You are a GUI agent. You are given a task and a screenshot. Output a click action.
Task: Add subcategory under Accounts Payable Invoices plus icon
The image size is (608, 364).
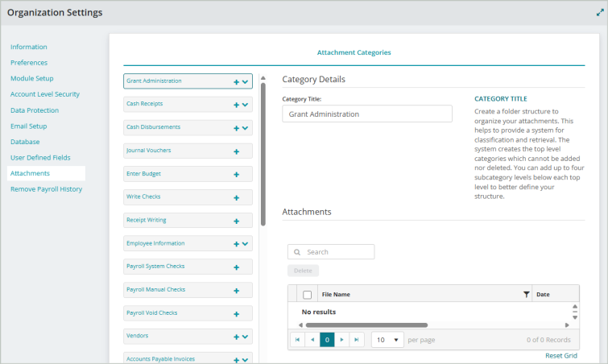click(x=236, y=360)
